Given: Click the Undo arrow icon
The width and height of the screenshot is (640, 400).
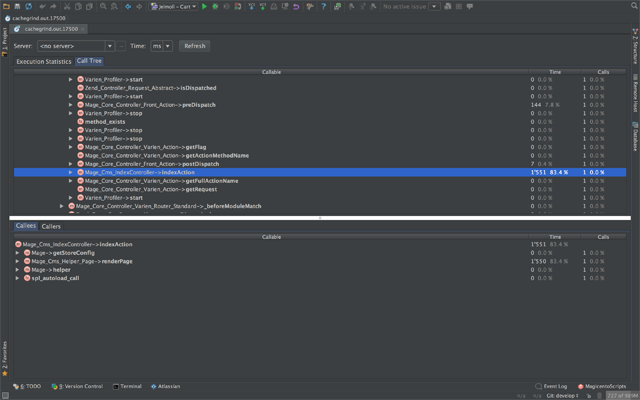Looking at the screenshot, I should tap(42, 6).
